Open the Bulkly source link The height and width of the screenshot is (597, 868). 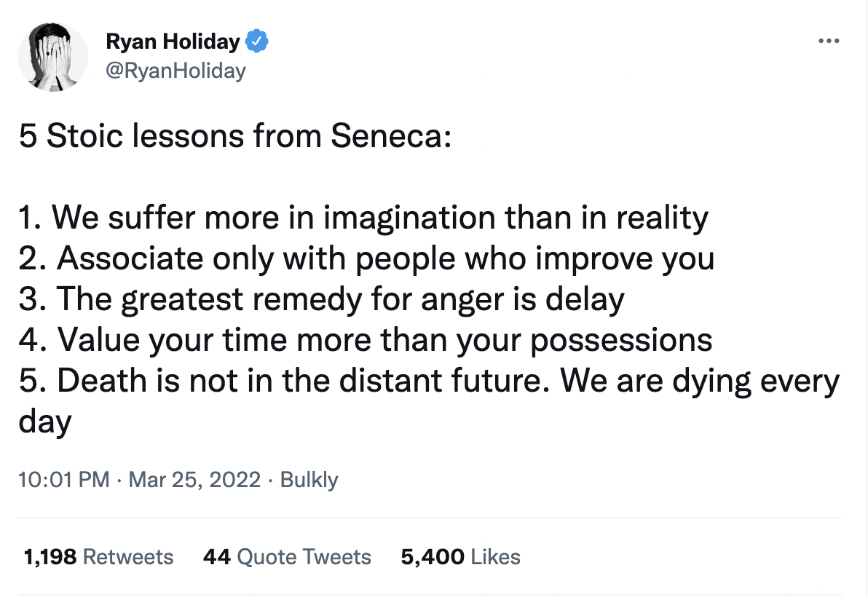click(x=309, y=481)
